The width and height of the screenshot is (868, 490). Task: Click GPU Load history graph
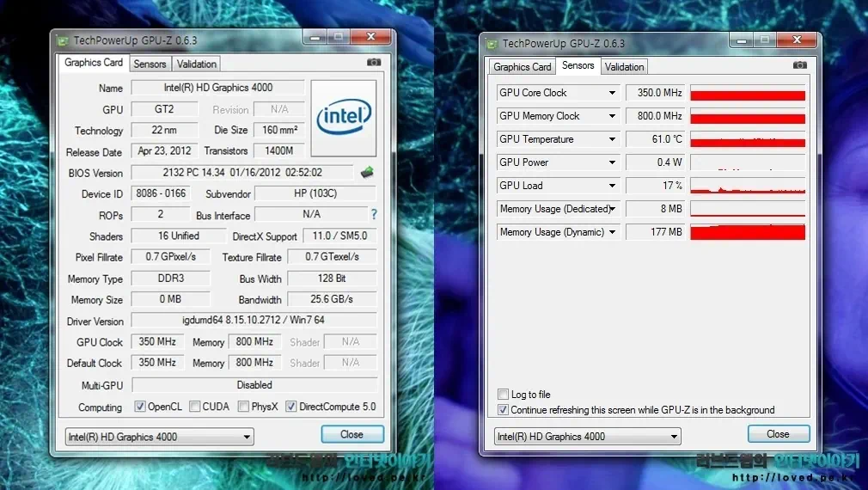click(x=748, y=186)
